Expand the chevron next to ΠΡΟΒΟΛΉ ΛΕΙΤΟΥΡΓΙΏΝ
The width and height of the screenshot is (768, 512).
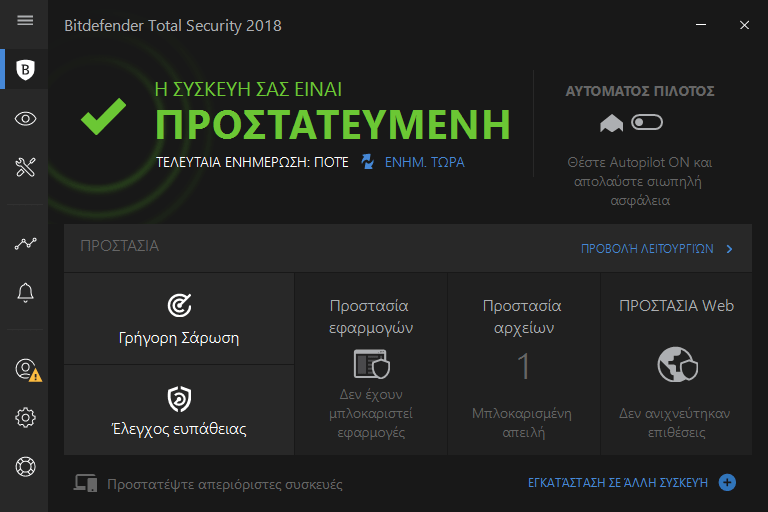(730, 249)
